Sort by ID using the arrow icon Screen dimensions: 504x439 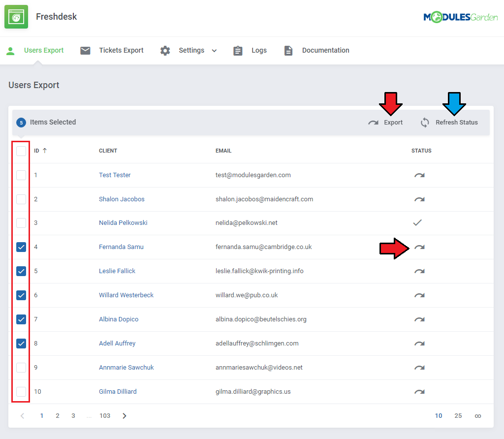point(45,151)
